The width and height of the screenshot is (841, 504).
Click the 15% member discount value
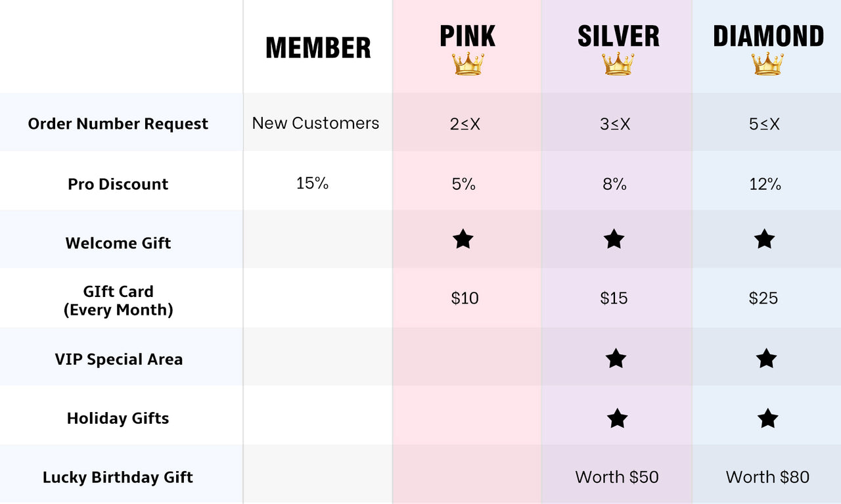(312, 183)
